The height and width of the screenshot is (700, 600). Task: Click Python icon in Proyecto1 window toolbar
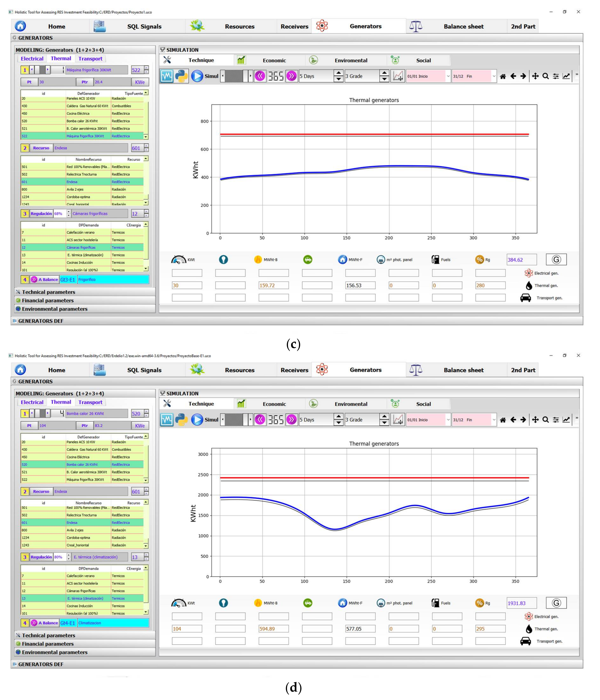tap(181, 76)
